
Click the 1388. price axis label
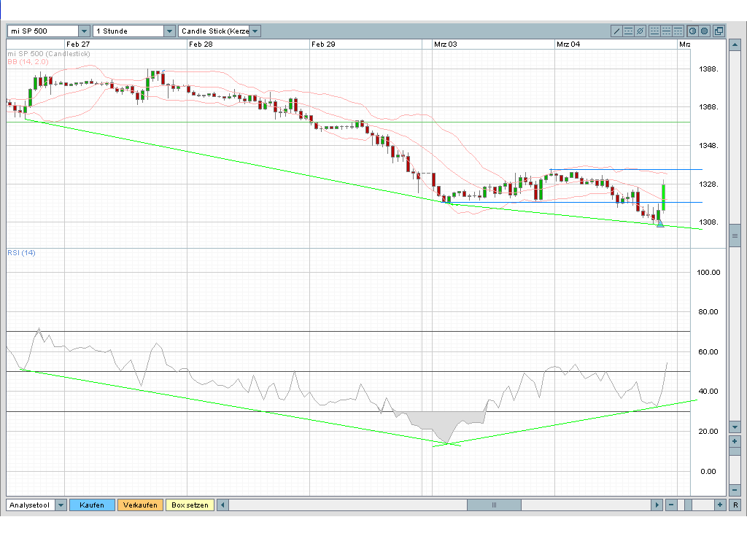(x=708, y=69)
